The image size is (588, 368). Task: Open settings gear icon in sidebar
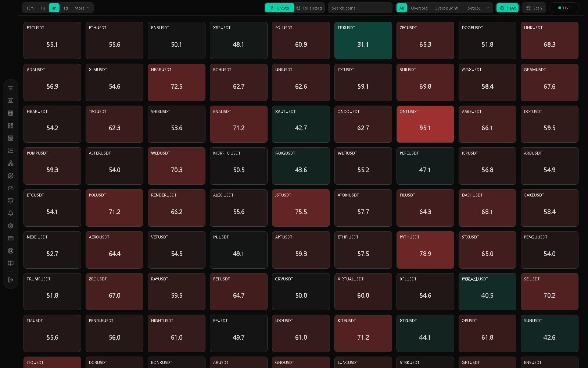tap(11, 226)
